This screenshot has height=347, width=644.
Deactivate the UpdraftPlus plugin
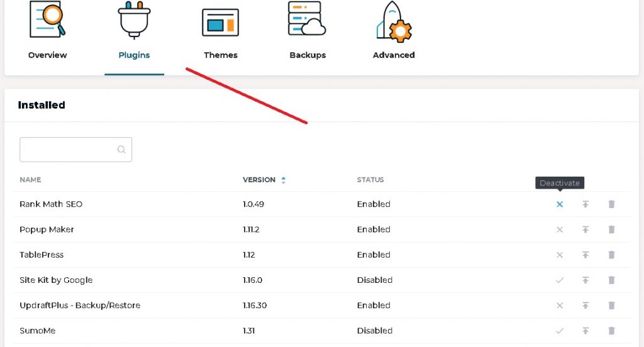[x=559, y=306]
